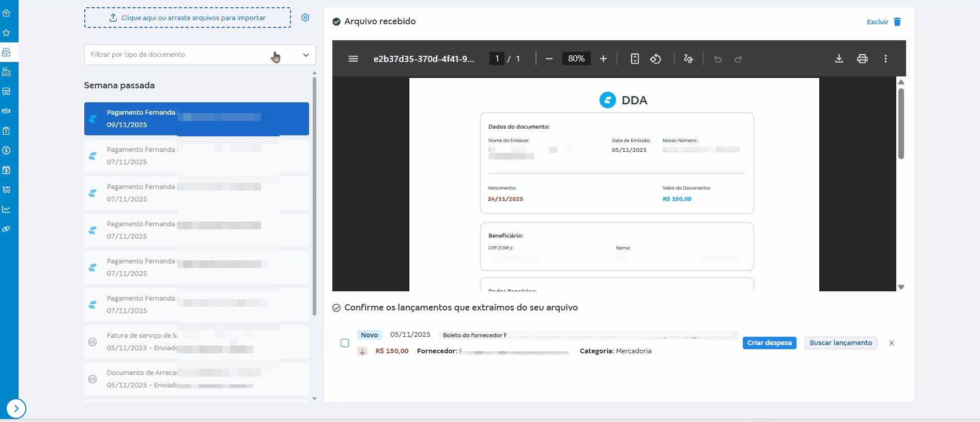Select Pagamento Fernanda item dated 09/11/2025
This screenshot has width=980, height=422.
click(x=196, y=119)
